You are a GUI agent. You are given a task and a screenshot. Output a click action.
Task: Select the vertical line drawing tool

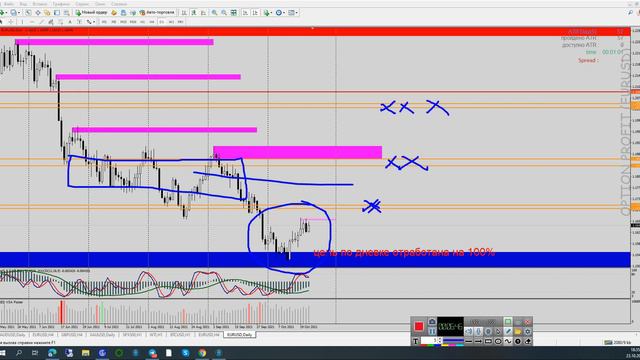coord(22,22)
